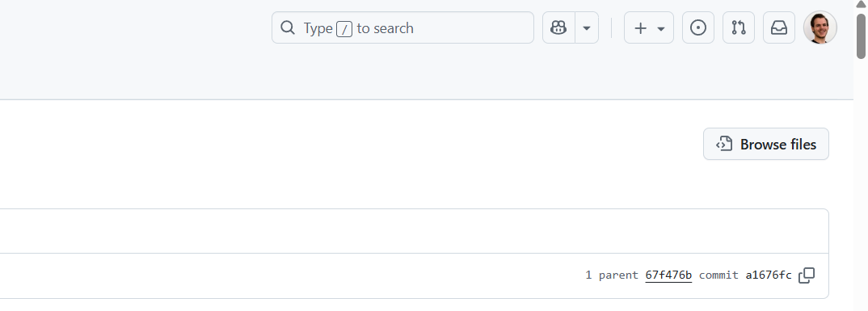Image resolution: width=868 pixels, height=311 pixels.
Task: Open parent commit 67f476b link
Action: (668, 275)
